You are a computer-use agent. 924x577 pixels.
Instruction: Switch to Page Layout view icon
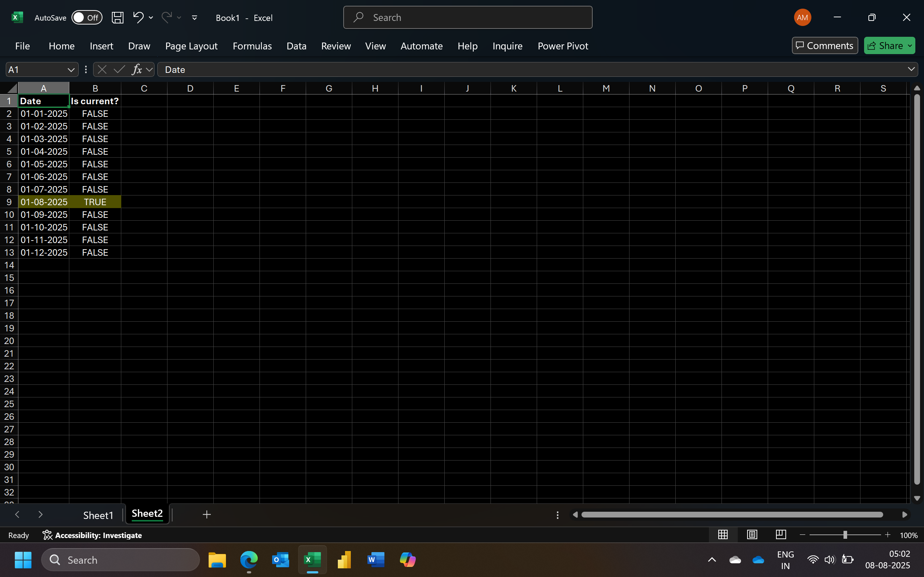click(752, 535)
